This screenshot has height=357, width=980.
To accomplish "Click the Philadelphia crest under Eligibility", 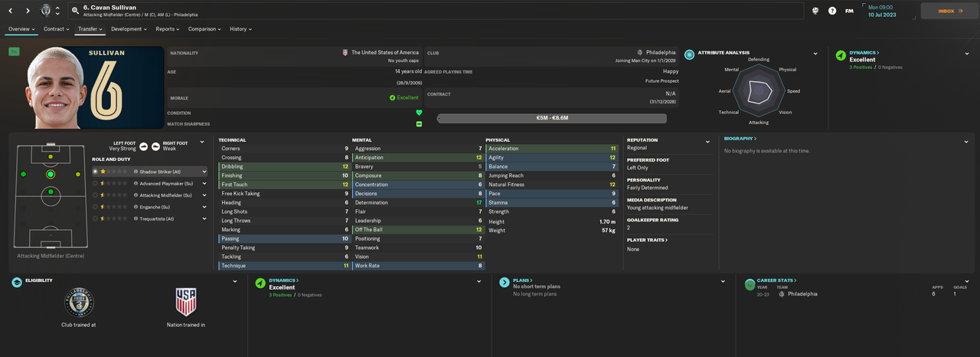I will [79, 303].
